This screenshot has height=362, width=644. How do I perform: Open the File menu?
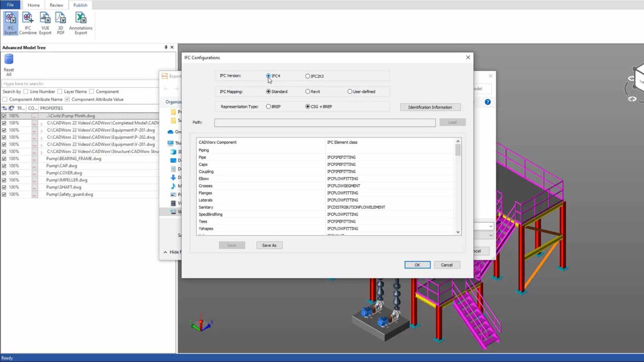click(x=10, y=5)
